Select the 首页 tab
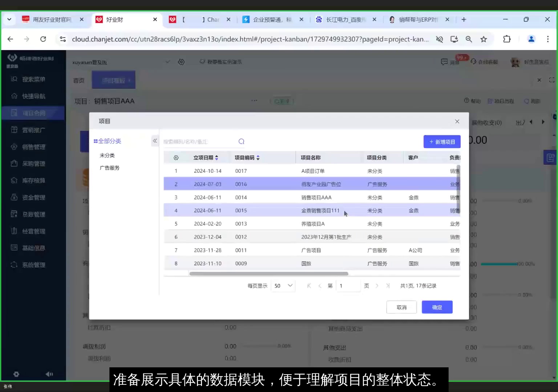This screenshot has width=558, height=392. (x=78, y=80)
